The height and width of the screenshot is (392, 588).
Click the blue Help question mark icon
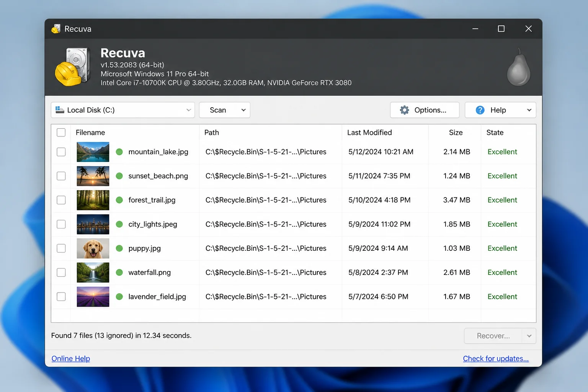[480, 110]
